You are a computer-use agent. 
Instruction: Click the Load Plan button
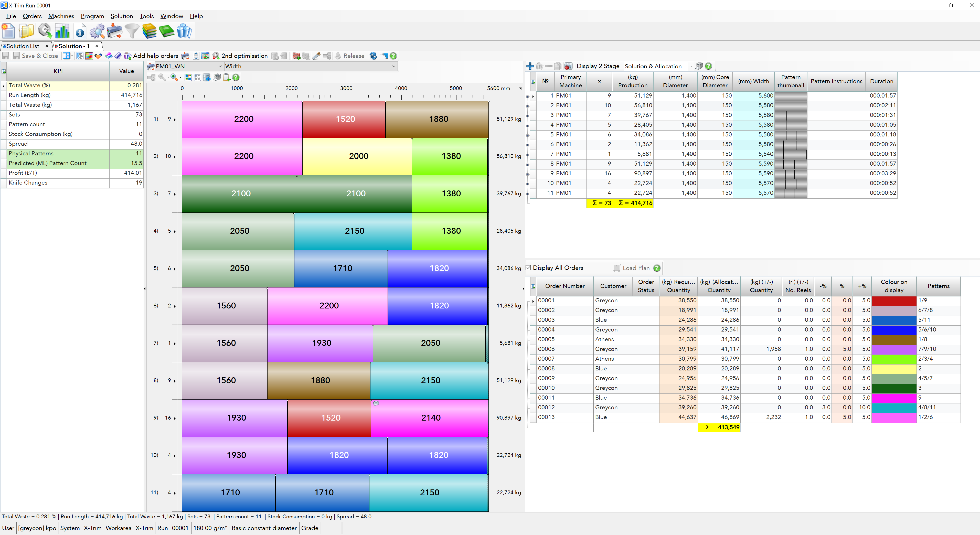[632, 268]
